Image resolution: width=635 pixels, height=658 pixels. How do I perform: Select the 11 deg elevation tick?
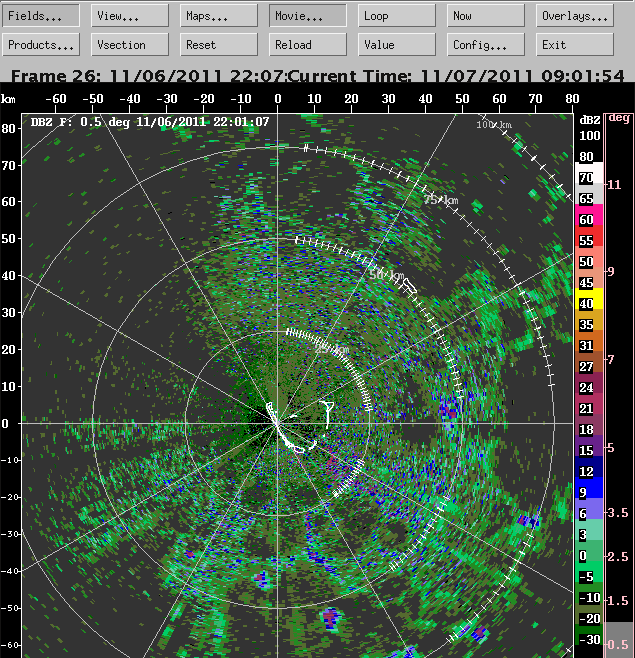[x=614, y=185]
